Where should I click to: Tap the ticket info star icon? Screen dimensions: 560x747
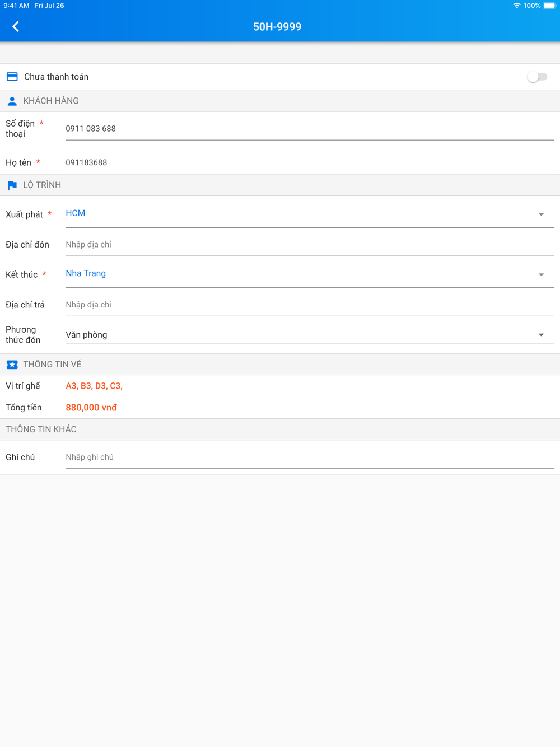click(x=12, y=365)
